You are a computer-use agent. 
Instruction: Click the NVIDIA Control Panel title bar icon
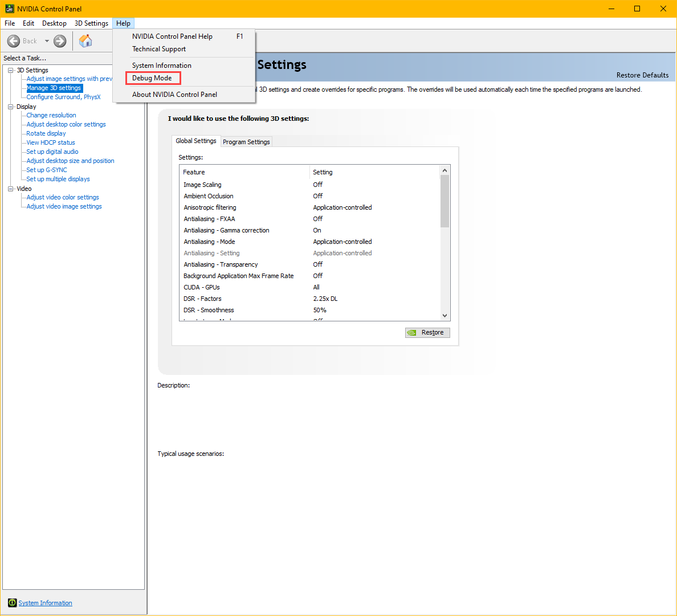10,9
